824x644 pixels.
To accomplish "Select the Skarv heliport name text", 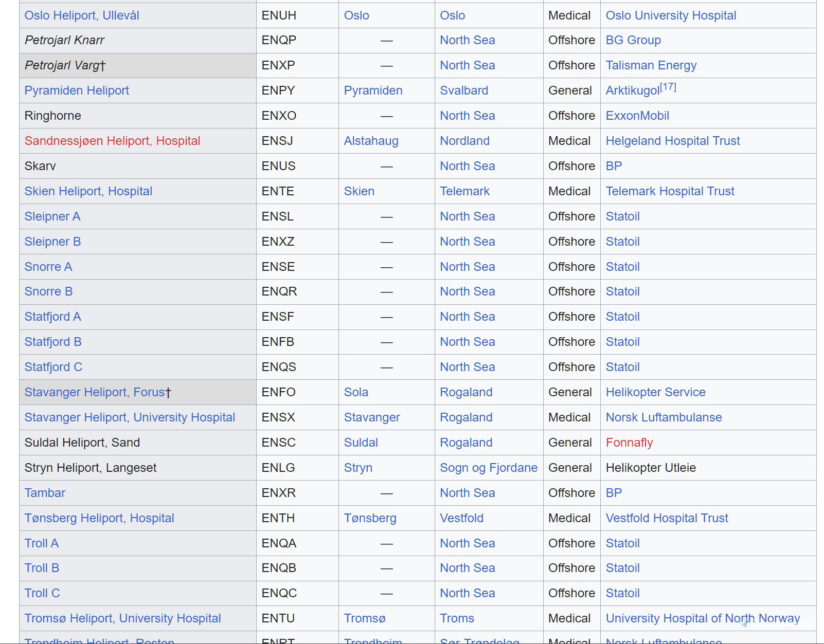I will coord(40,166).
